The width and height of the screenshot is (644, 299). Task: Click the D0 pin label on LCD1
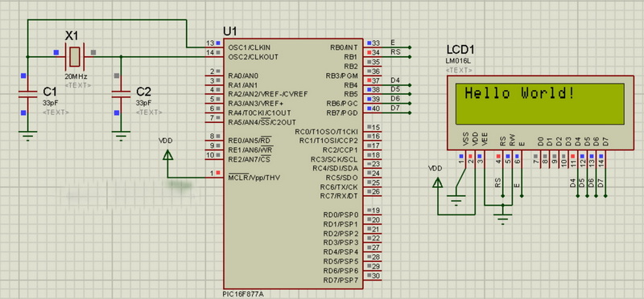[540, 142]
